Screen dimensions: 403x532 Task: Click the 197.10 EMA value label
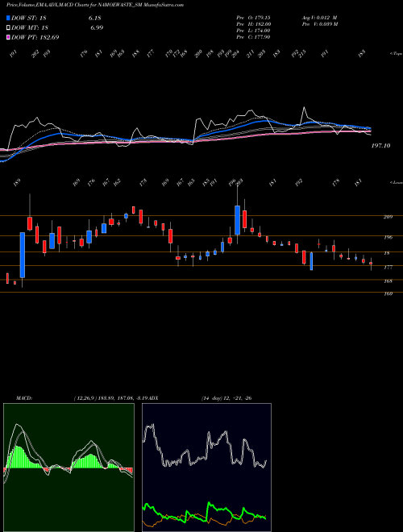(x=380, y=146)
